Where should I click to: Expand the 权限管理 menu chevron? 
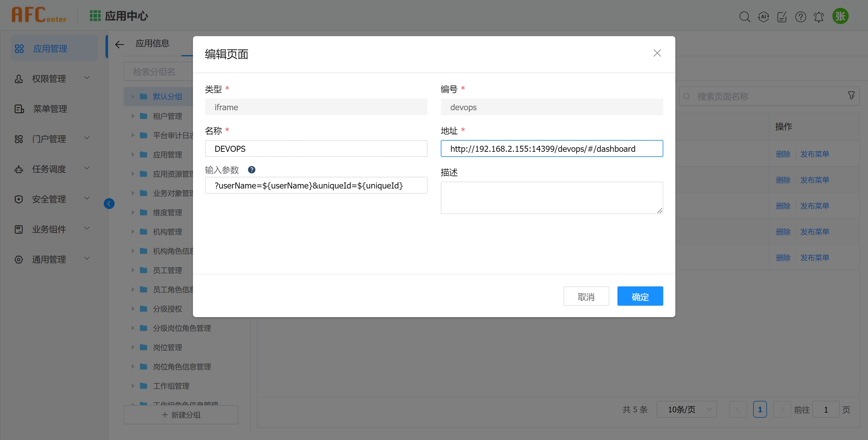pyautogui.click(x=87, y=78)
